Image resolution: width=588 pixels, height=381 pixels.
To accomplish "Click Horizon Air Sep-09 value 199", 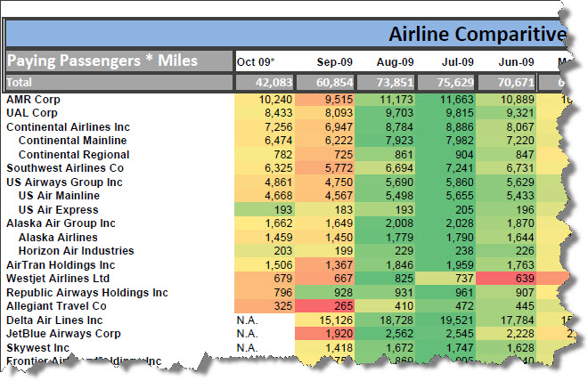I will pos(325,251).
